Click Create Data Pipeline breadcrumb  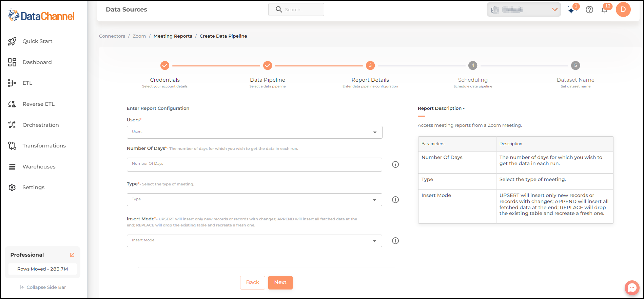(223, 36)
